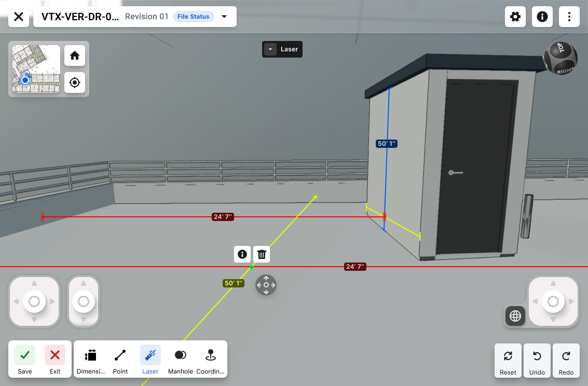
Task: Click the TOP/RIGHT view orientation cube
Action: click(x=560, y=58)
